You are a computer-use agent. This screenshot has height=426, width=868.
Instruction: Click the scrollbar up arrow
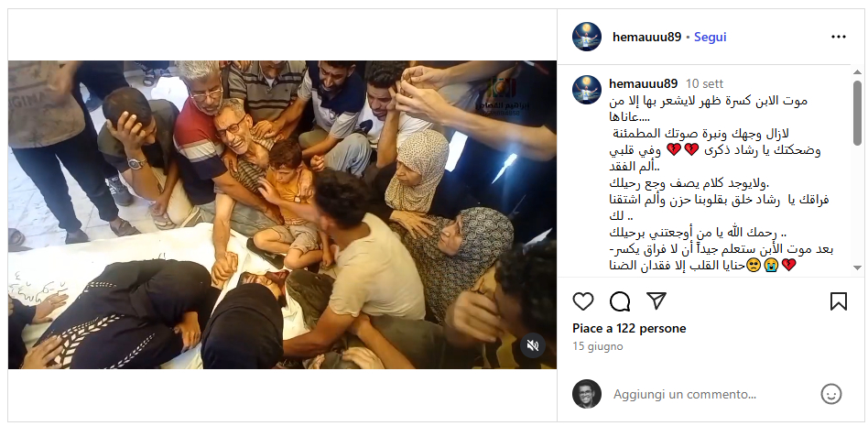point(857,72)
